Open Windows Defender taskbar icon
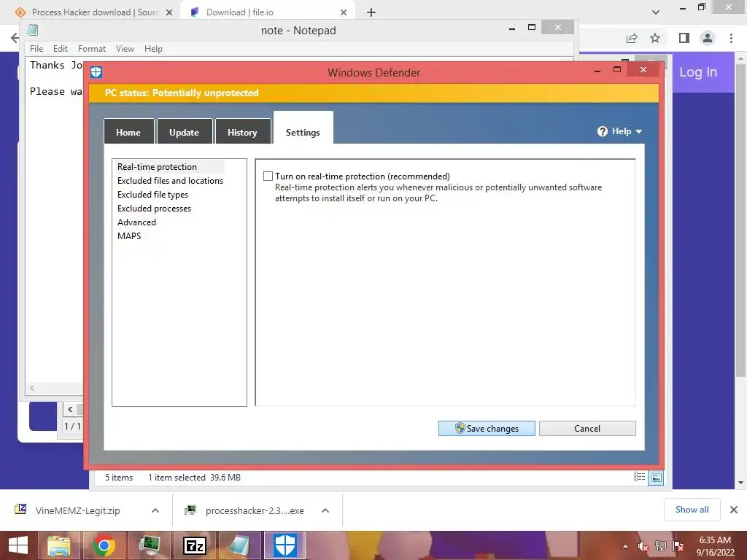This screenshot has width=747, height=560. pyautogui.click(x=285, y=545)
